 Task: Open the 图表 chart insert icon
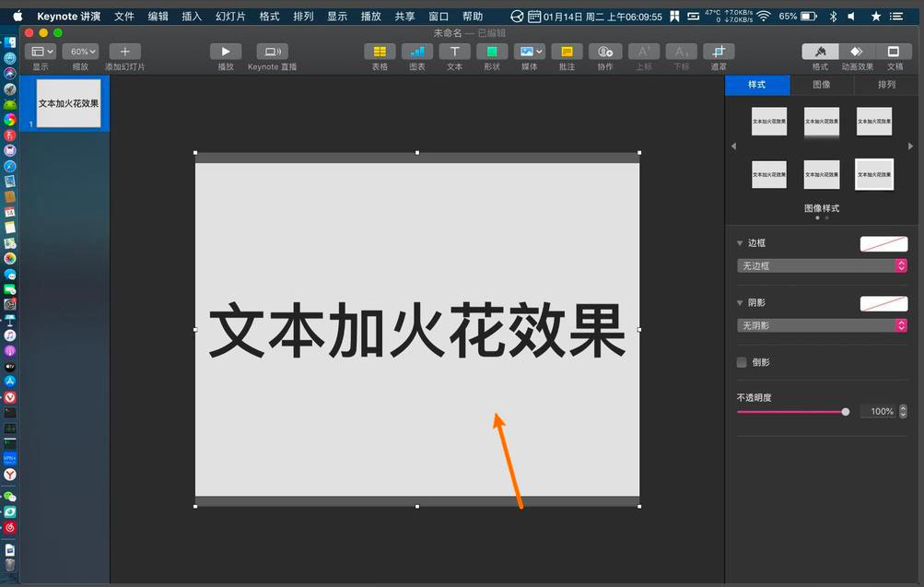415,51
